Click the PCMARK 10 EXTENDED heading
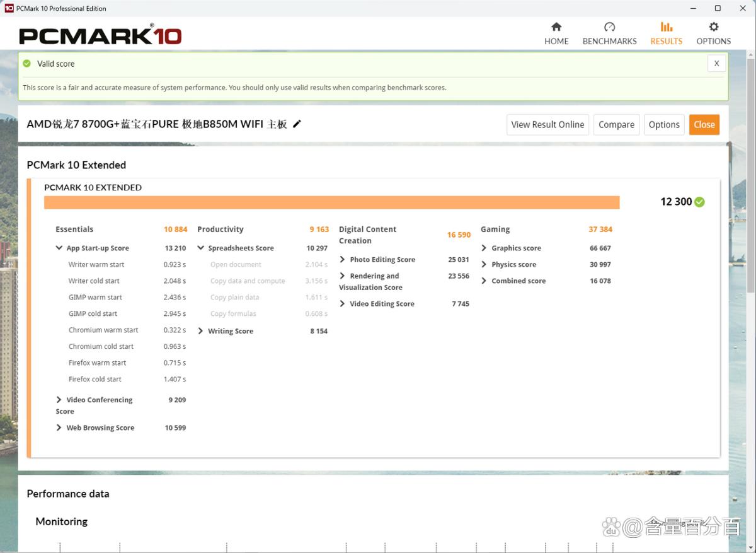 (93, 187)
